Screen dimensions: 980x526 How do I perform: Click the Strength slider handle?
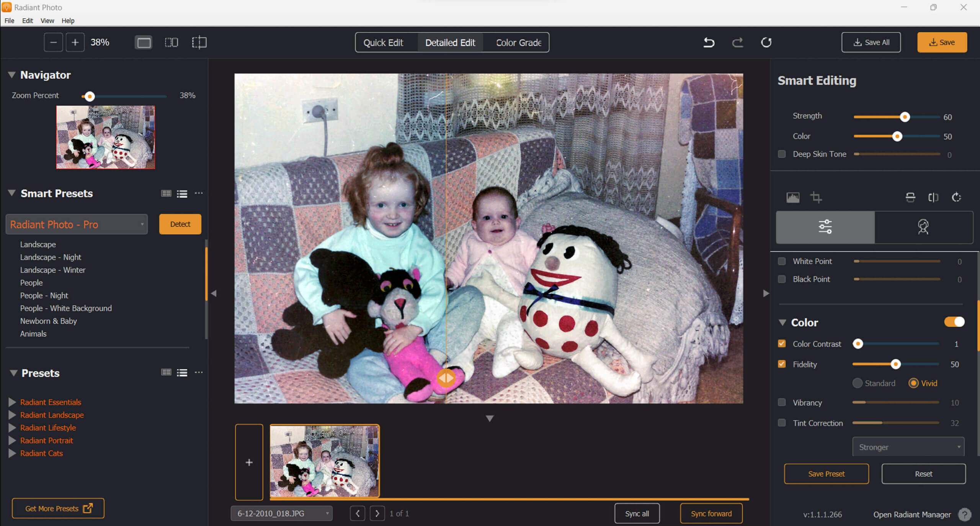coord(905,117)
